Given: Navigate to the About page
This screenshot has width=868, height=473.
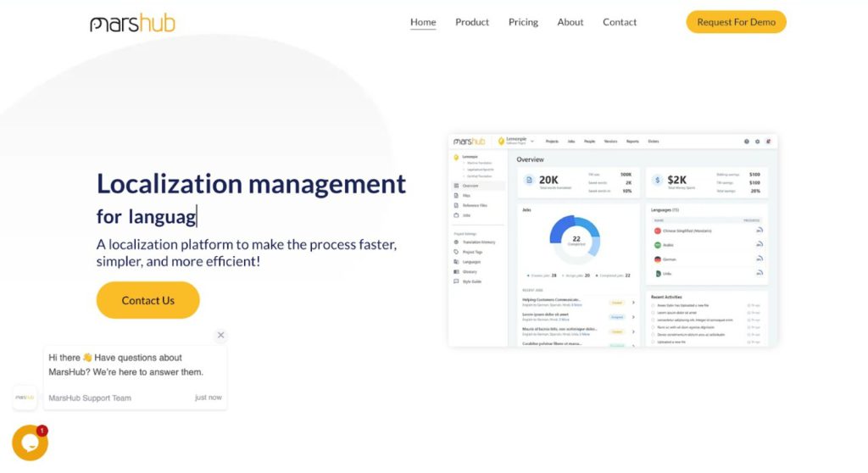Looking at the screenshot, I should tap(570, 22).
